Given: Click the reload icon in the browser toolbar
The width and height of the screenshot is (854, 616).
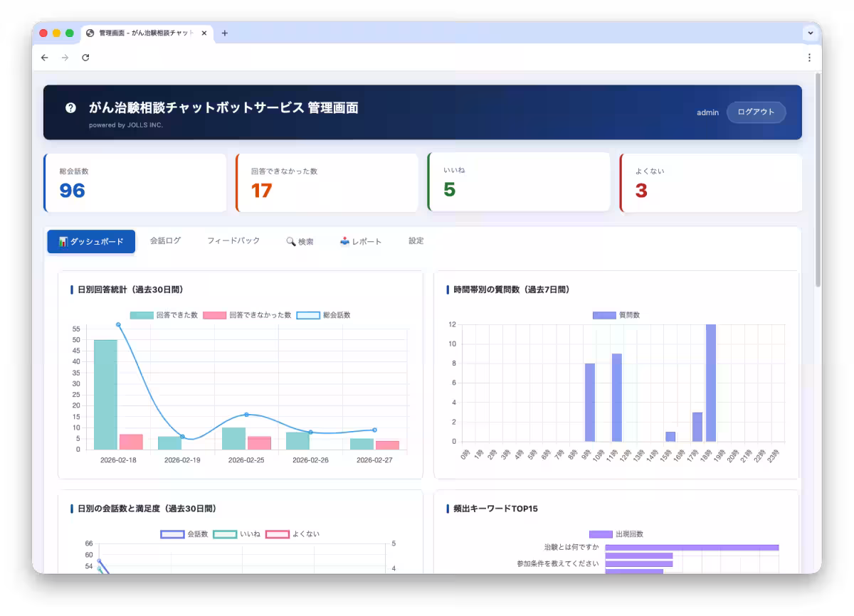Looking at the screenshot, I should coord(86,58).
